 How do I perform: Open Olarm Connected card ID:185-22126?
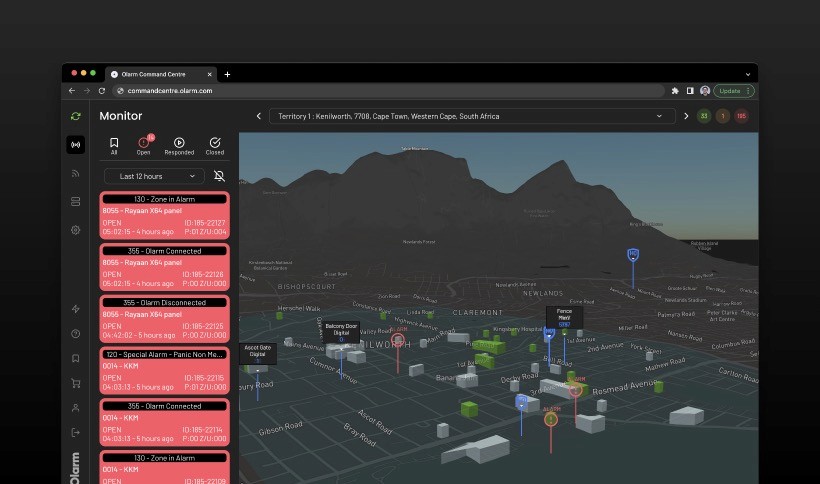[x=164, y=267]
